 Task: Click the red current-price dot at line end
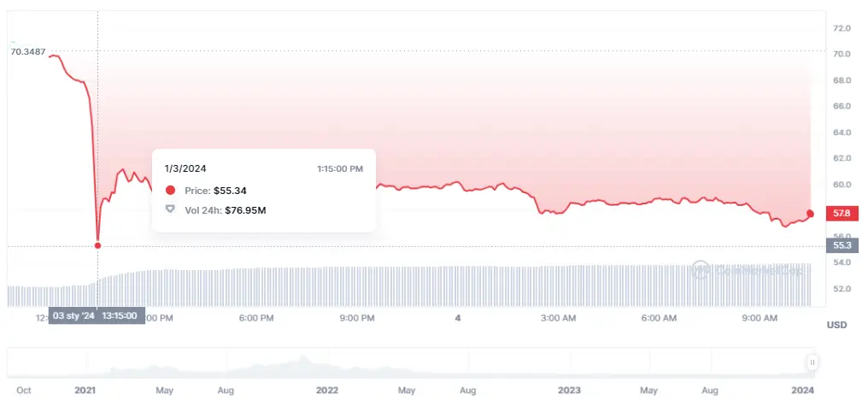point(810,213)
